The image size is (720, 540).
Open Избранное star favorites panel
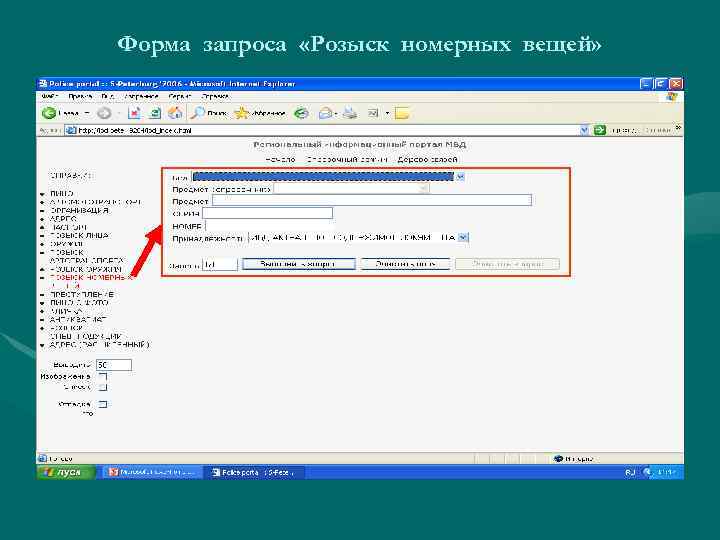(260, 113)
